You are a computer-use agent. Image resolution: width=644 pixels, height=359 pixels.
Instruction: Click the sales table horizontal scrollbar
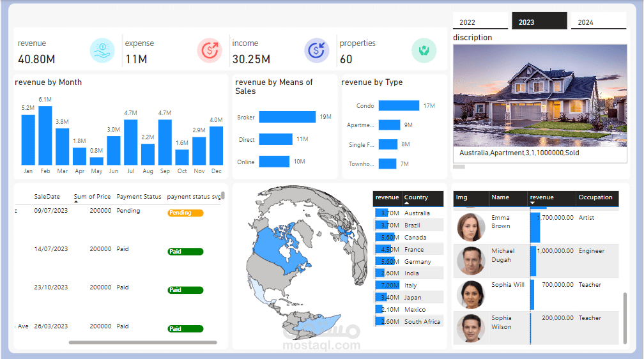[x=143, y=342]
